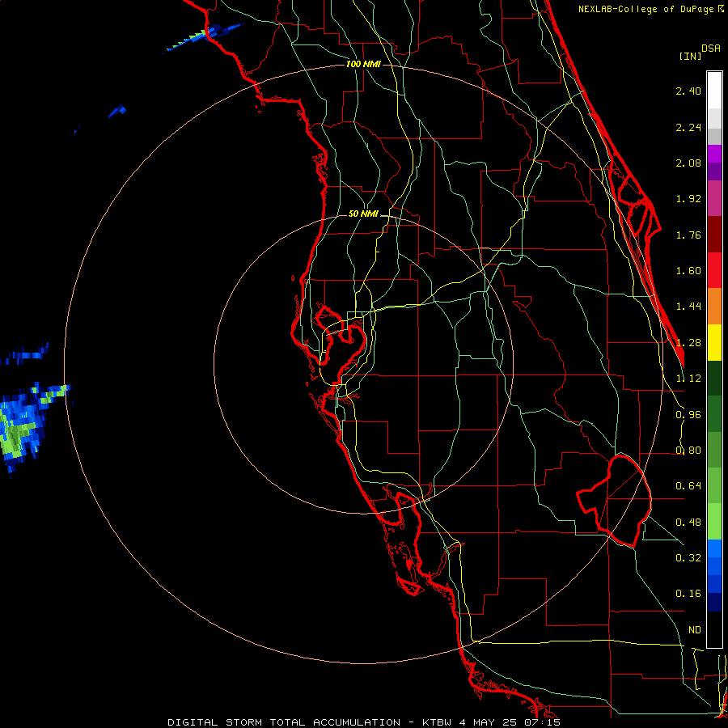Click the 0.32 legend value
This screenshot has width=728, height=728.
click(688, 558)
